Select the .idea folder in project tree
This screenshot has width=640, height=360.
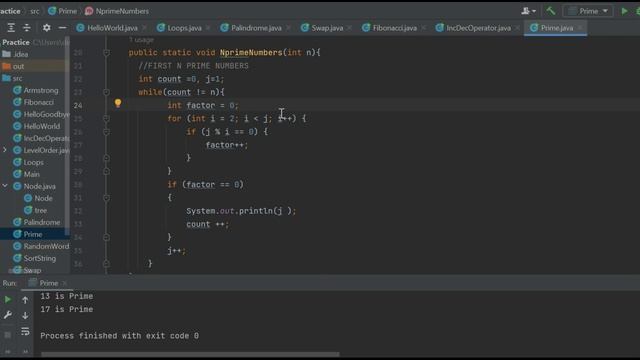pos(16,54)
